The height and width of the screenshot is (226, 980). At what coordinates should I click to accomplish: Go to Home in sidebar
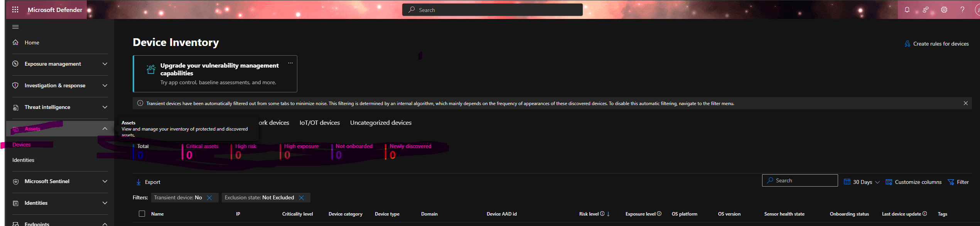click(x=32, y=42)
